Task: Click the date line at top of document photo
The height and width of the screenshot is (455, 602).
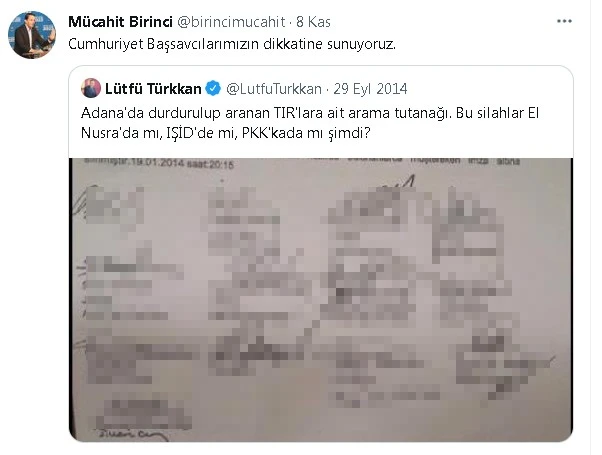Action: point(159,163)
